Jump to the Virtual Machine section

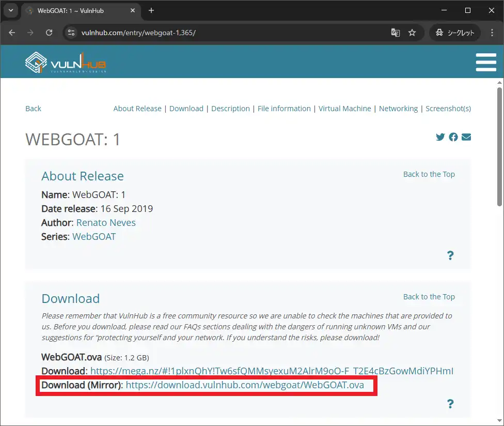[x=344, y=109]
